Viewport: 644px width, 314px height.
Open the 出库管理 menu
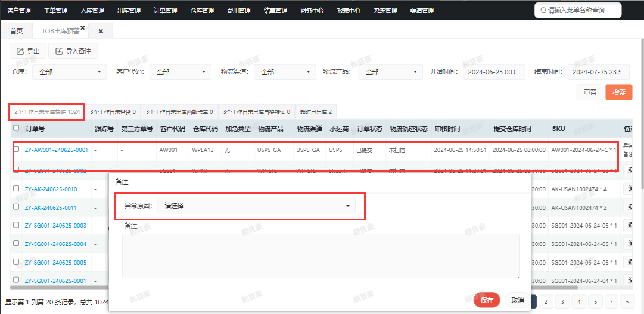(129, 11)
